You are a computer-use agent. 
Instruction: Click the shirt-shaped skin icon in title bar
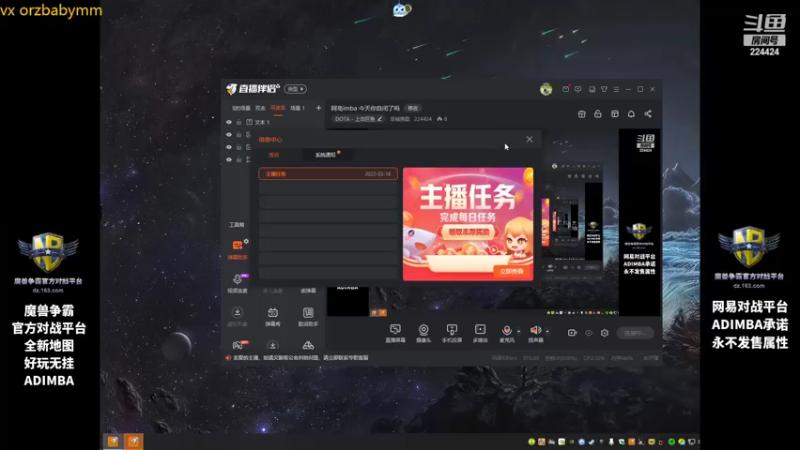pyautogui.click(x=604, y=89)
